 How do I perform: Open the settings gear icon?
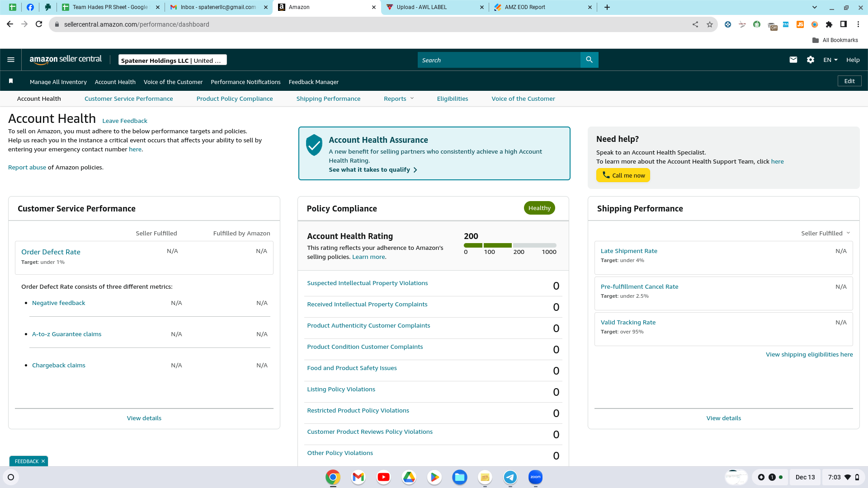click(810, 60)
